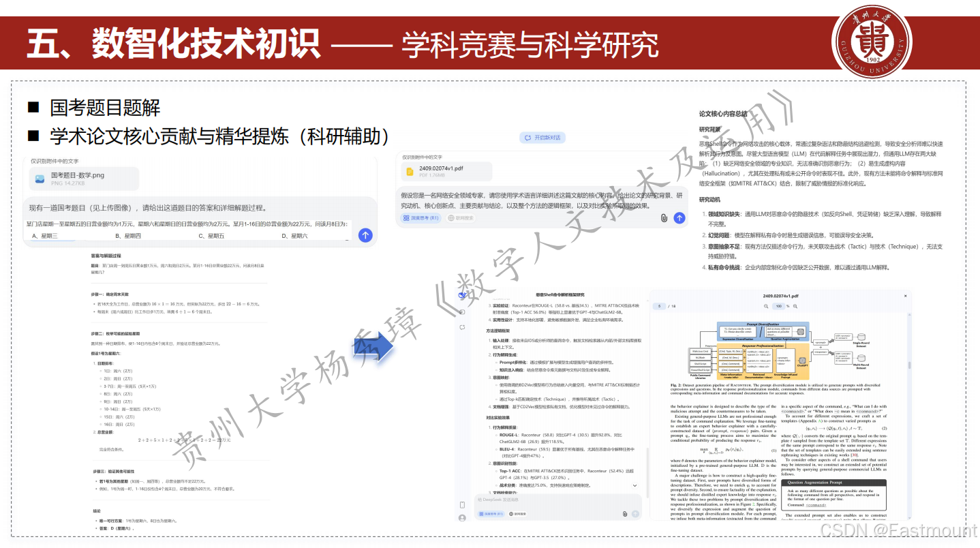Click the refresh conversation icon in left sidebar
Viewport: 980px width, 548px height.
[x=462, y=326]
